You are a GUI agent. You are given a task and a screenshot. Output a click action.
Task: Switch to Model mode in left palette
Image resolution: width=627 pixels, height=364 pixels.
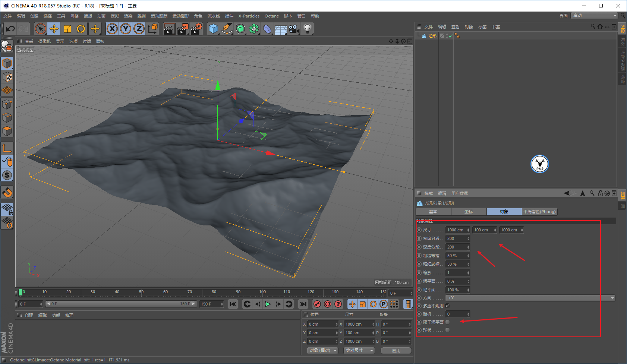7,64
